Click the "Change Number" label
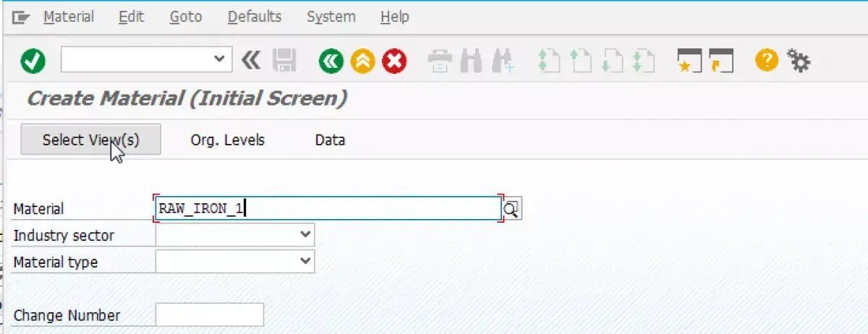 point(67,316)
